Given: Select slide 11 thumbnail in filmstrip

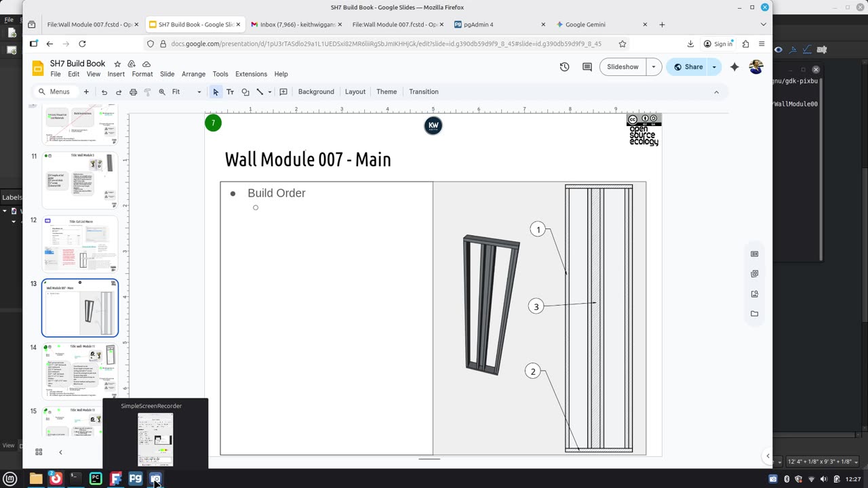Looking at the screenshot, I should [x=80, y=180].
